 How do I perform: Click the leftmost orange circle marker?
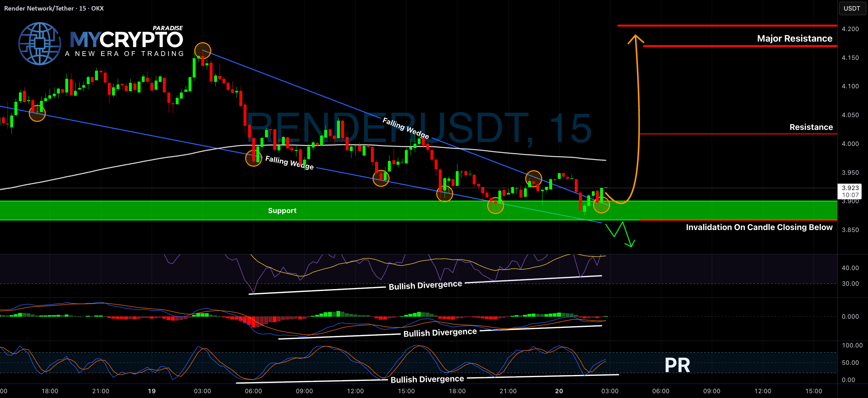[x=37, y=113]
